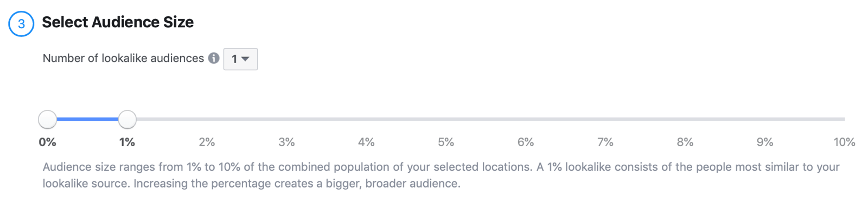Click the slider handle at 0%

tap(48, 119)
